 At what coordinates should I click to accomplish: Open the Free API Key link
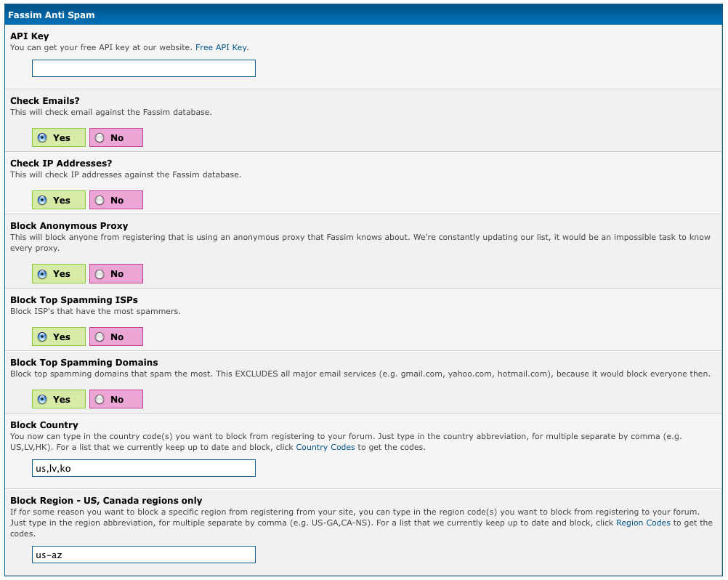click(222, 47)
